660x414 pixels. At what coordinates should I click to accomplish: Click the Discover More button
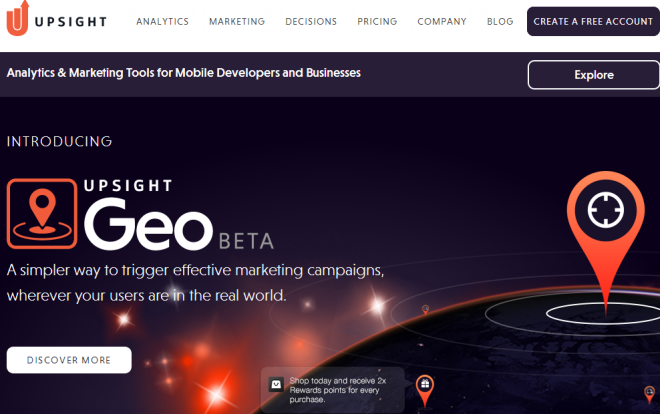coord(69,360)
